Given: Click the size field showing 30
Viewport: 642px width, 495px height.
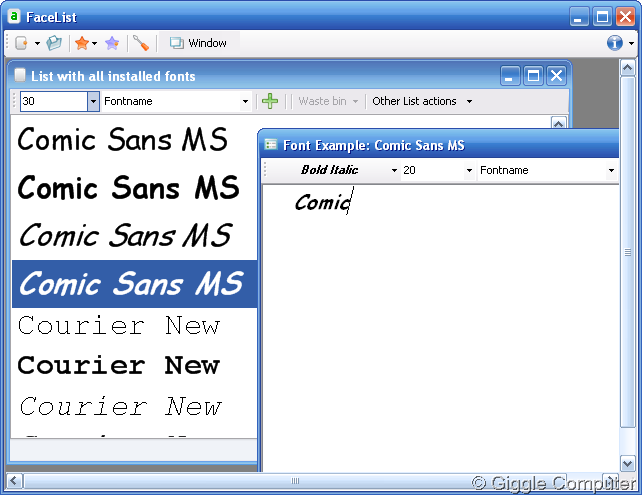Looking at the screenshot, I should 54,101.
